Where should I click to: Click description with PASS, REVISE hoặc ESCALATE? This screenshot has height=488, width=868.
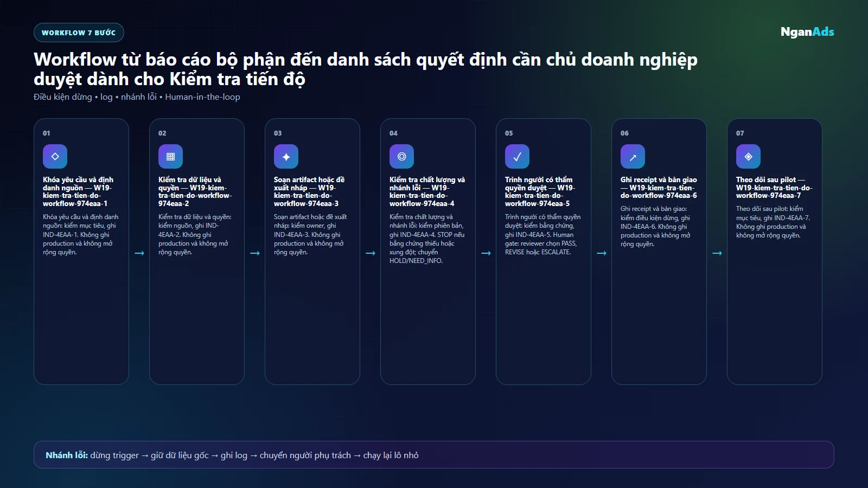point(542,235)
